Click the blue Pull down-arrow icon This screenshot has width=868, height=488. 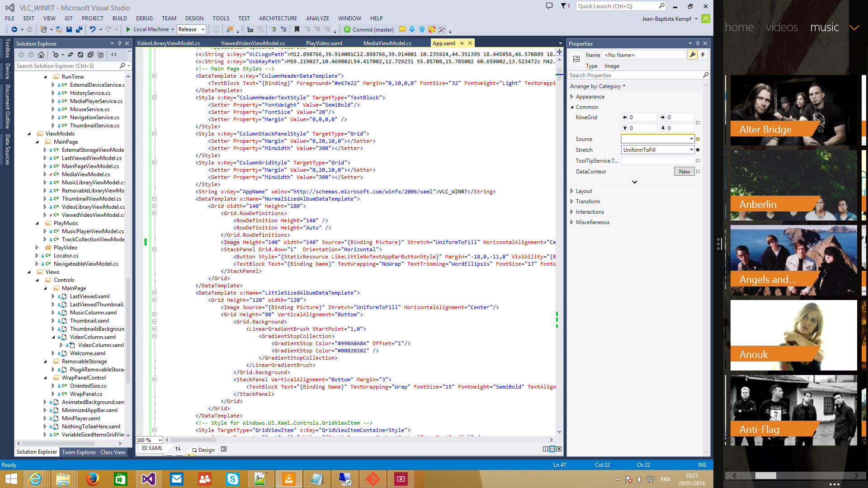412,29
